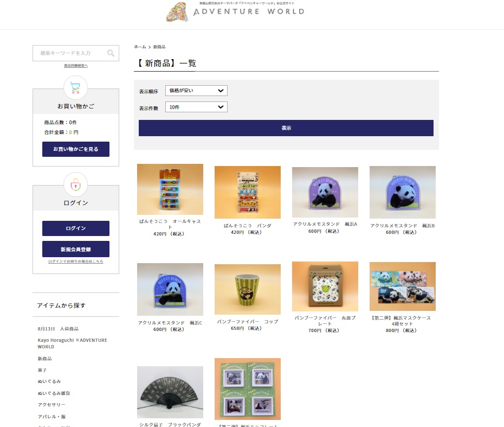
Task: Select アパレル・服 category
Action: pos(51,416)
